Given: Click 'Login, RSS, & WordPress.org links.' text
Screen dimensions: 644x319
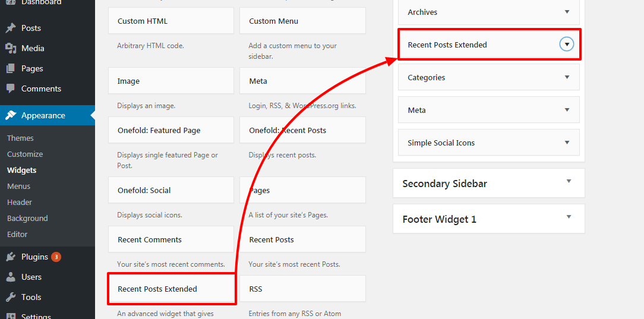Looking at the screenshot, I should (302, 106).
